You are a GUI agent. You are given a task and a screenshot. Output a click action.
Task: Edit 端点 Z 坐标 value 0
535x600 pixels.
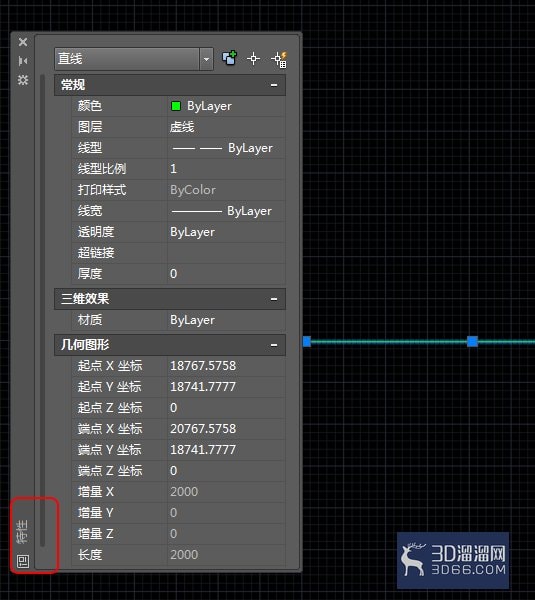pyautogui.click(x=226, y=471)
